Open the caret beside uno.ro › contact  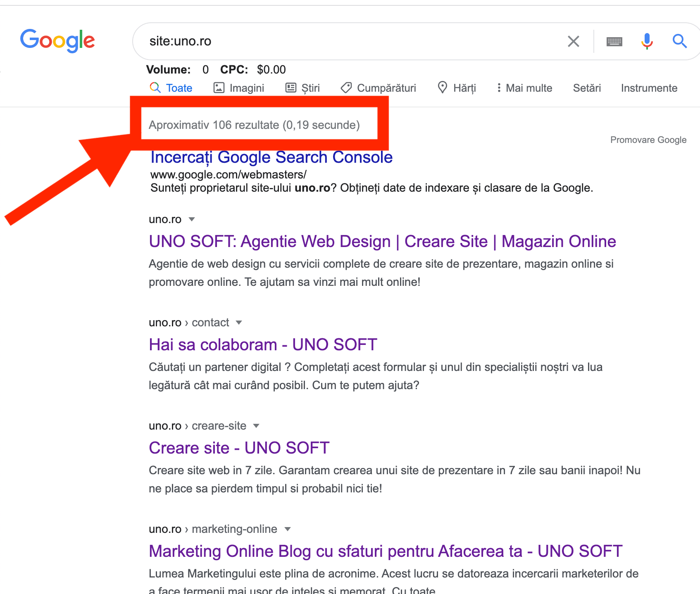click(x=239, y=323)
